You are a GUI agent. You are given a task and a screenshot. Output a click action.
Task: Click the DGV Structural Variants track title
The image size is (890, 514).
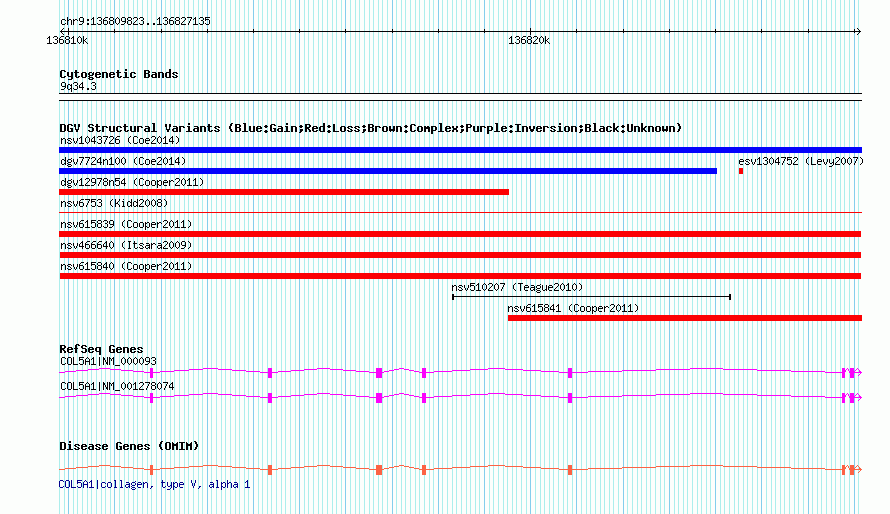[x=371, y=128]
